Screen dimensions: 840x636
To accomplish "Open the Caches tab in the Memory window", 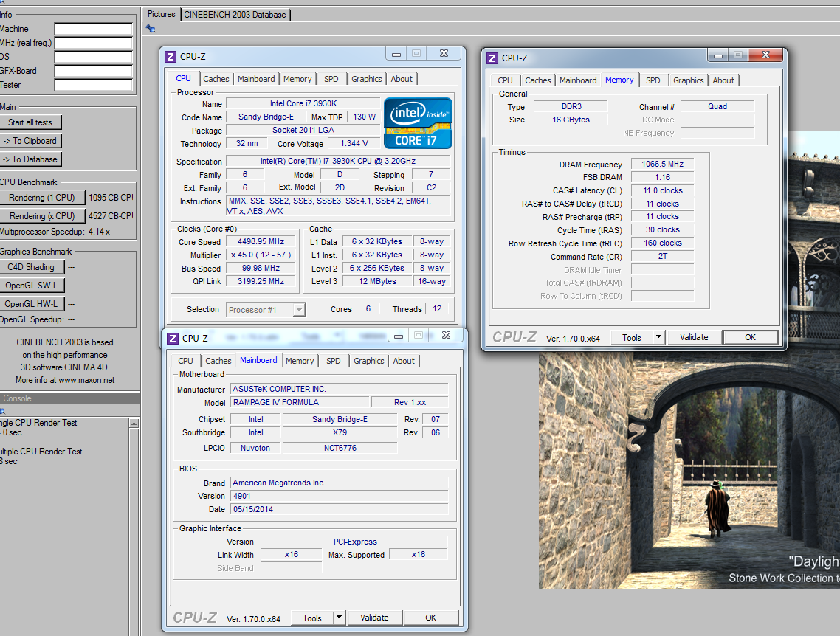I will click(x=538, y=80).
